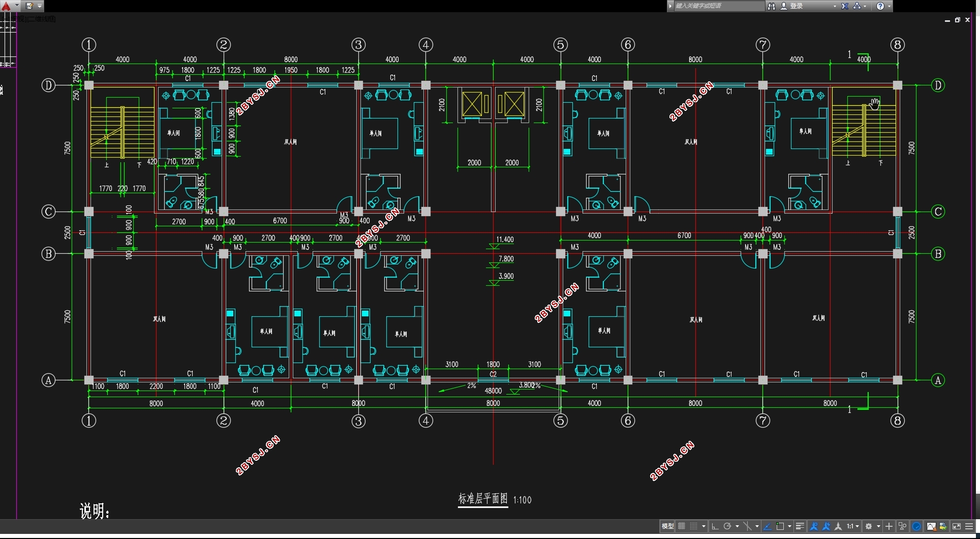Click the clean screen icon
Viewport: 980px width, 539px height.
[x=957, y=526]
